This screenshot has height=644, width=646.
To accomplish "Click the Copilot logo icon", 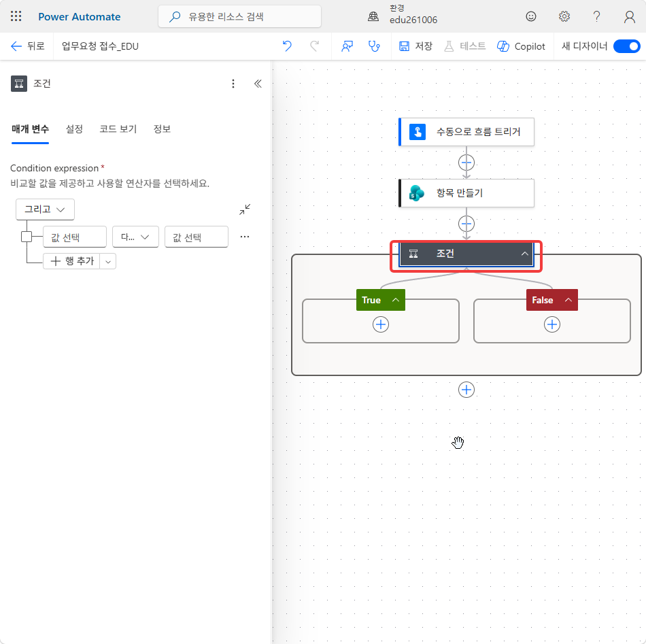I will coord(503,46).
